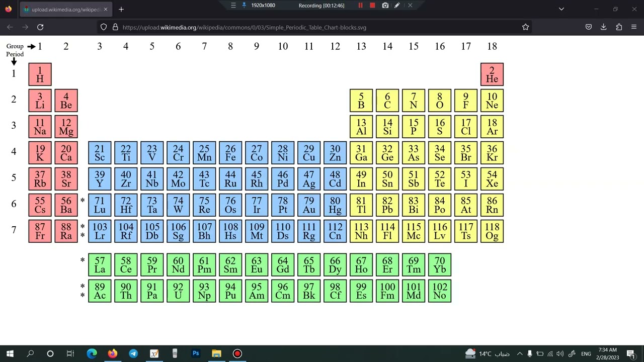Open the recorder toolbar menu

233,5
